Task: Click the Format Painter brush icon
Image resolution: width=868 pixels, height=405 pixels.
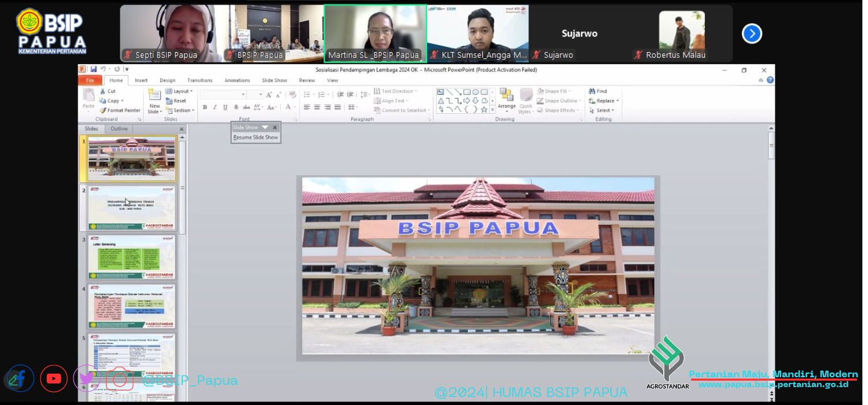Action: [103, 111]
